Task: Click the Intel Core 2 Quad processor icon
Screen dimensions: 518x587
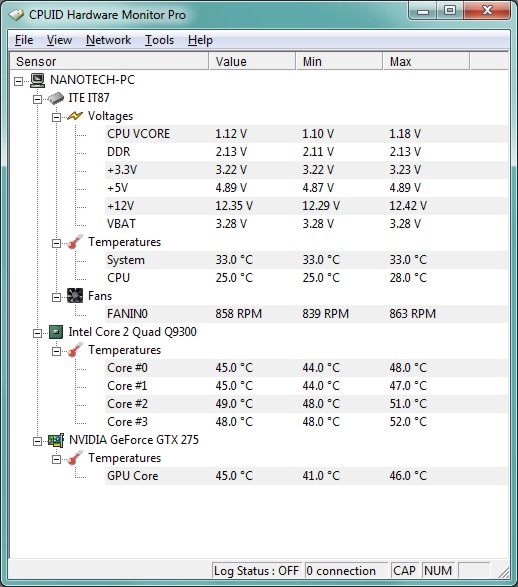Action: (x=56, y=332)
